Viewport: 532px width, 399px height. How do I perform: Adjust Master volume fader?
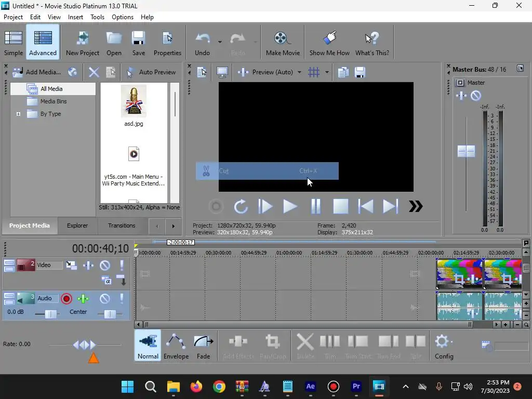[466, 151]
